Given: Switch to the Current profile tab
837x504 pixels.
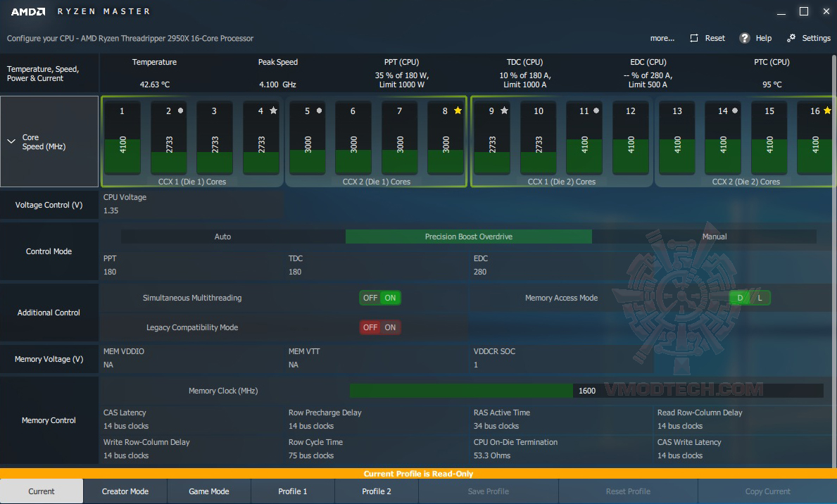Looking at the screenshot, I should point(42,491).
